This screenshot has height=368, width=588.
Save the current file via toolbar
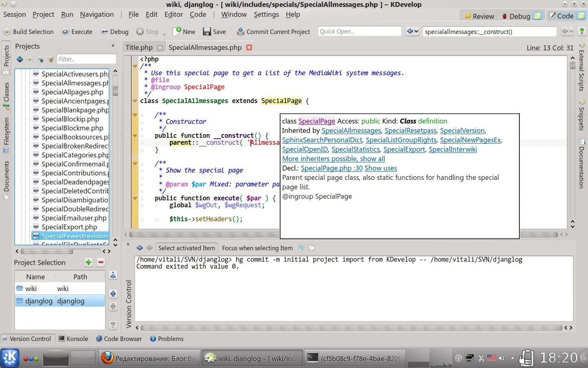(214, 31)
